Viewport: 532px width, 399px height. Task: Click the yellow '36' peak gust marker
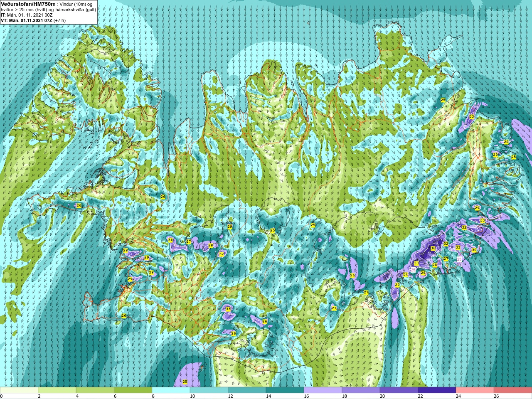433,249
